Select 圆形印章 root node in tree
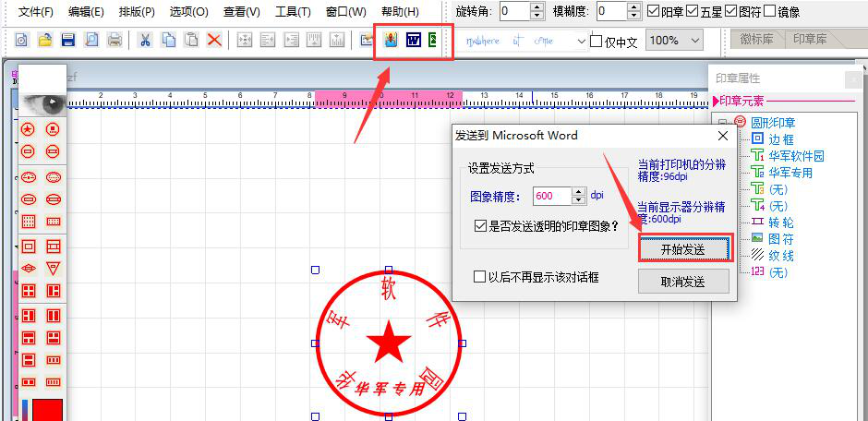Screen dimensions: 868x421 [773, 123]
